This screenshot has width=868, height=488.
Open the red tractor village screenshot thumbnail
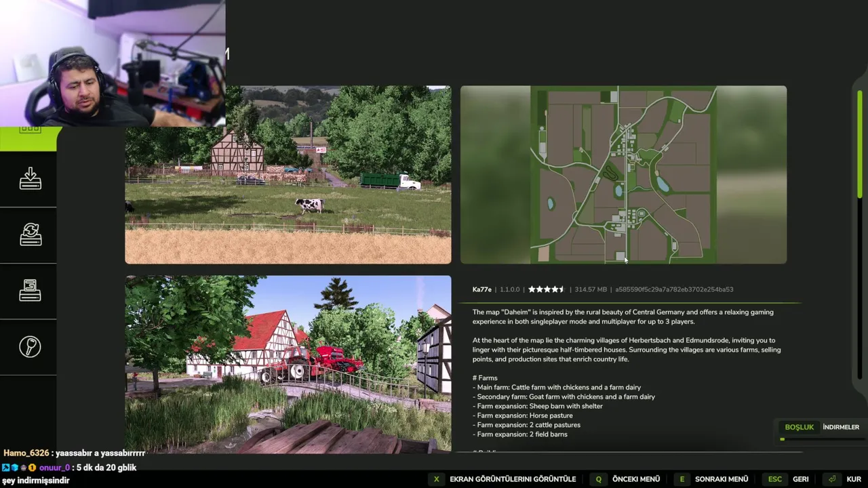coord(288,363)
